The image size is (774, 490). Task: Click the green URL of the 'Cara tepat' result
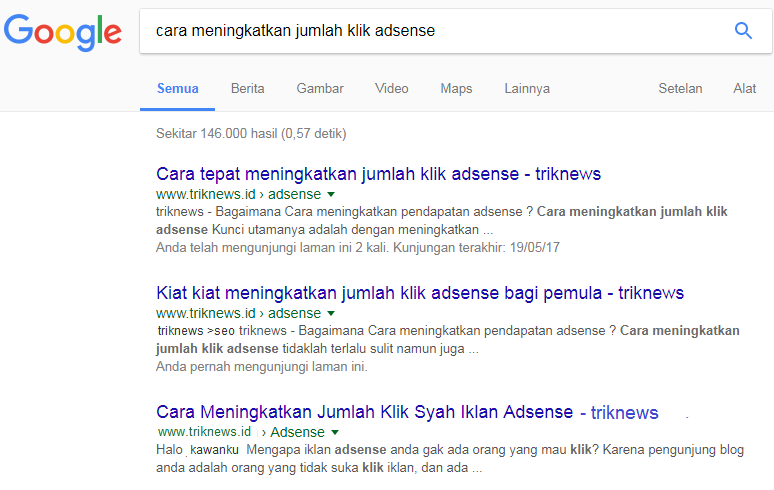(x=238, y=194)
